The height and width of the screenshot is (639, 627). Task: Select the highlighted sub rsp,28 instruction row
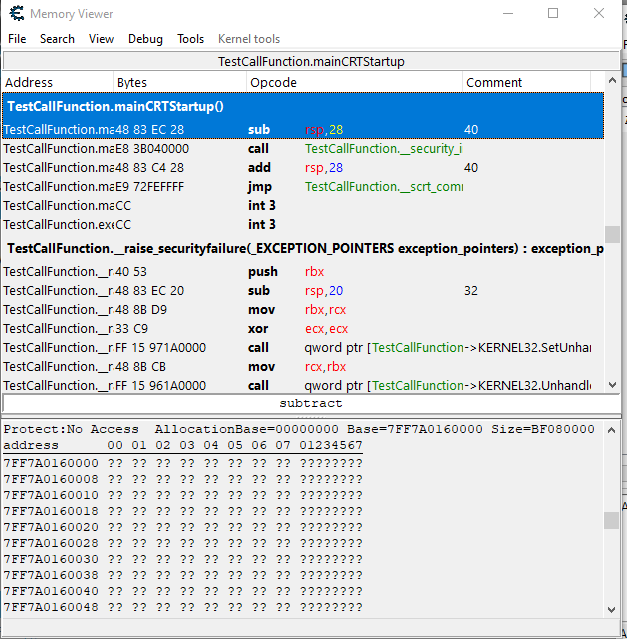[303, 130]
